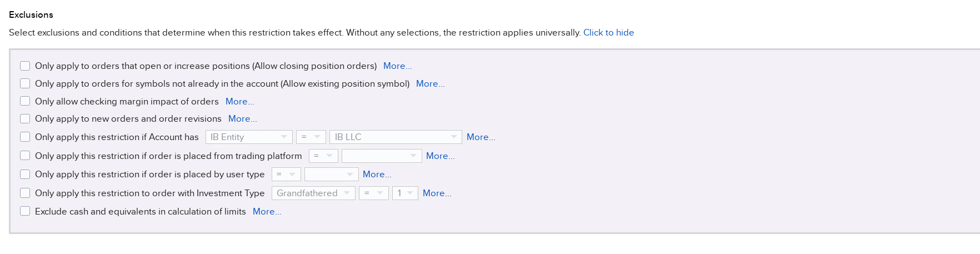The image size is (980, 254).
Task: Enable 'Exclude cash and equivalents' checkbox
Action: (x=25, y=211)
